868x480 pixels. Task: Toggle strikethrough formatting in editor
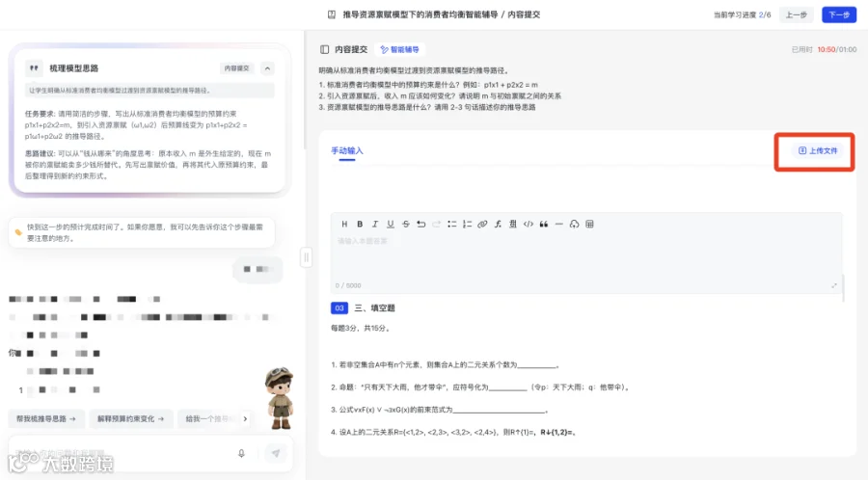[406, 224]
